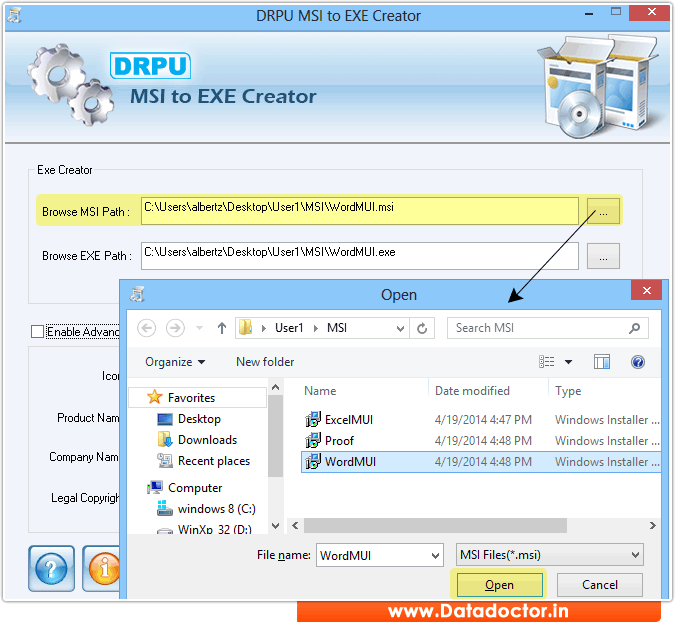675x622 pixels.
Task: Click the search magnifier icon
Action: click(x=634, y=328)
